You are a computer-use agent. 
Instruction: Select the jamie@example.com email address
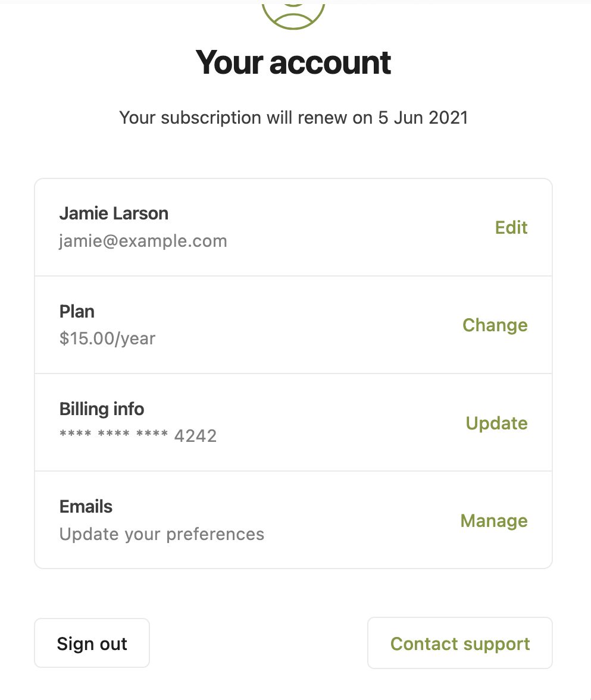[x=143, y=241]
